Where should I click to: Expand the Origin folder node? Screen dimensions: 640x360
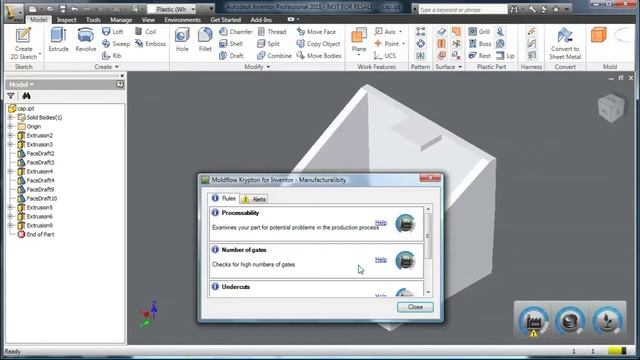[x=11, y=126]
